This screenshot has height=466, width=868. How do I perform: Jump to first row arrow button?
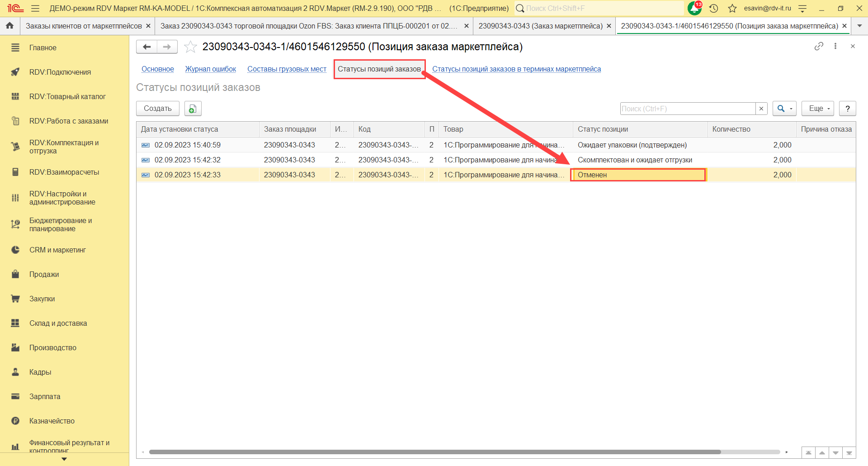point(808,453)
